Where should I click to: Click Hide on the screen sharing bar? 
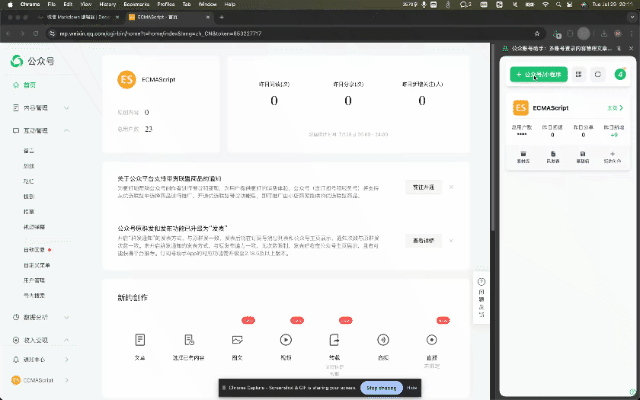[x=412, y=388]
